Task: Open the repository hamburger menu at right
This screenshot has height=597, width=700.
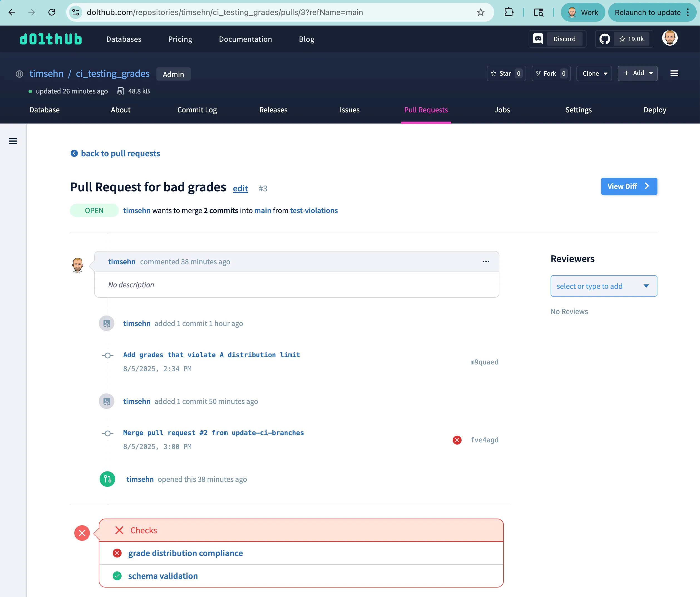Action: pos(674,73)
